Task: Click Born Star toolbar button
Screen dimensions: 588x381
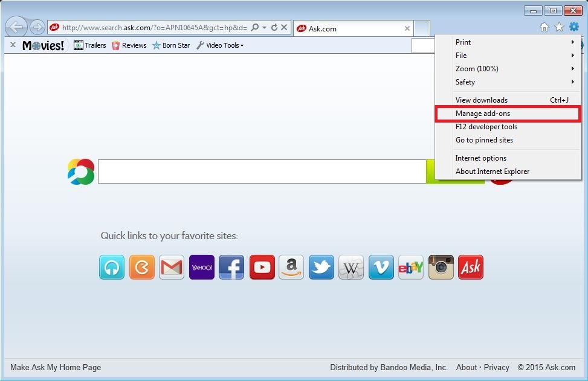Action: [171, 45]
